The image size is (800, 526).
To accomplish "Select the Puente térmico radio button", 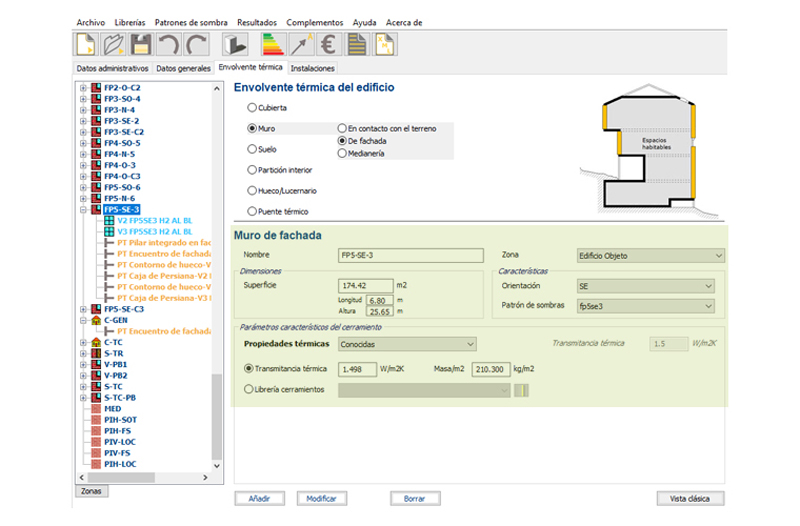I will point(252,211).
